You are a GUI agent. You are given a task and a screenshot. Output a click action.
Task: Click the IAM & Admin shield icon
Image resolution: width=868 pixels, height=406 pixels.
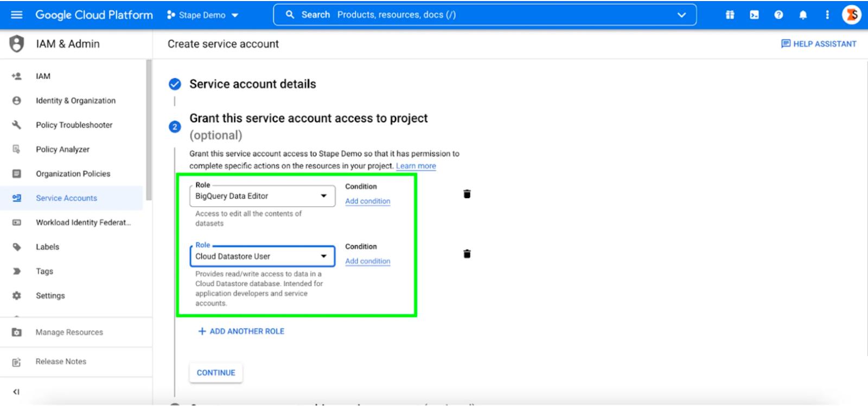[17, 44]
